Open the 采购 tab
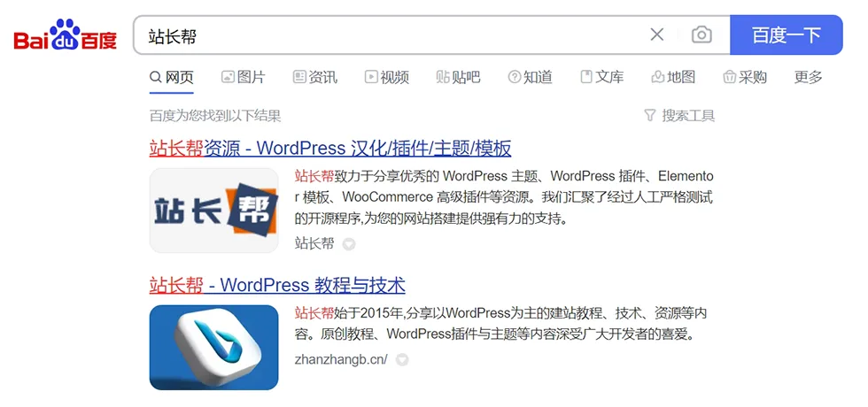868x407 pixels. 745,77
